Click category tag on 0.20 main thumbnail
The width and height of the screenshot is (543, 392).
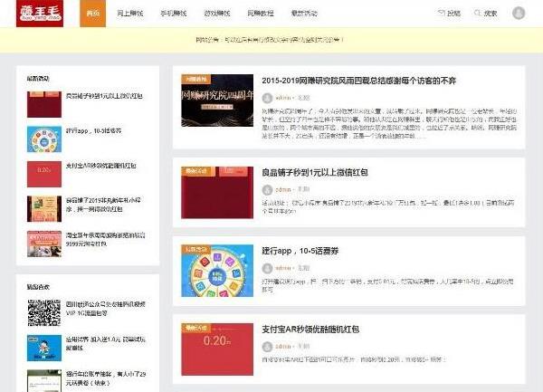pos(195,328)
